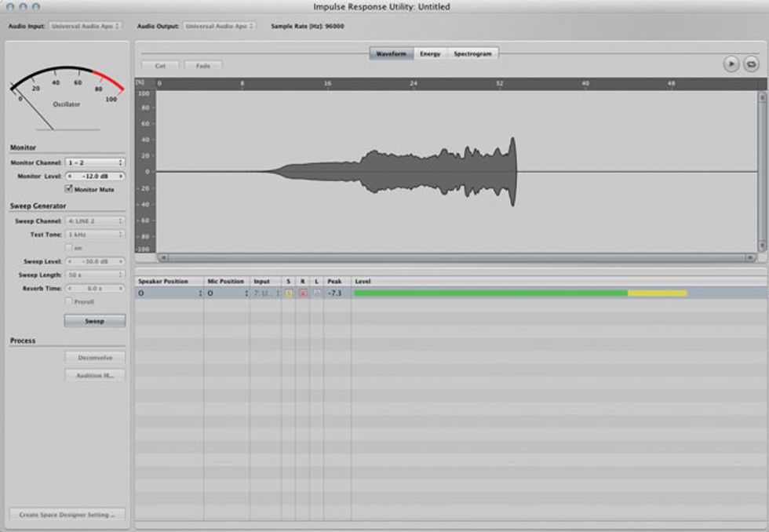Screen dimensions: 769x532
Task: Click the Peak column header
Action: pos(337,282)
